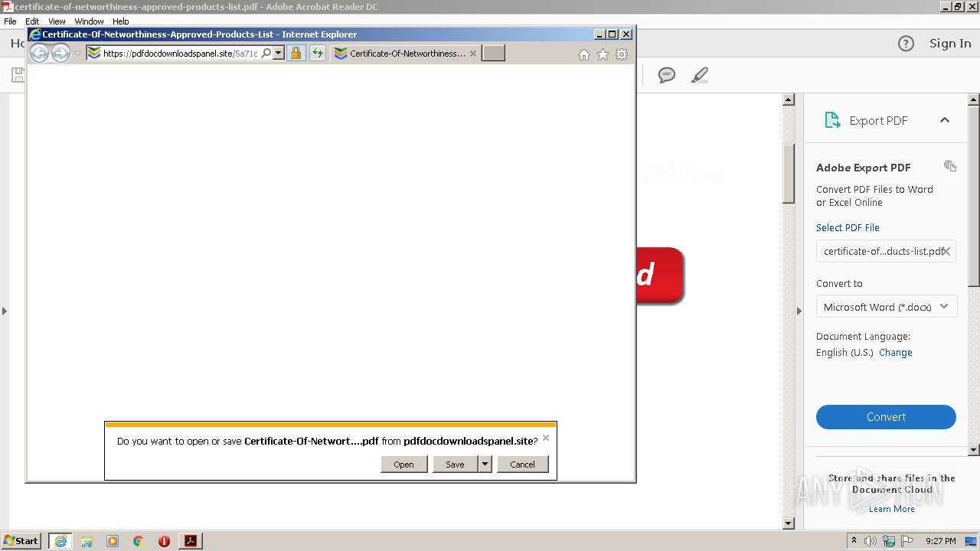Screen dimensions: 980x551
Task: Go forward in Internet Explorer
Action: (x=60, y=53)
